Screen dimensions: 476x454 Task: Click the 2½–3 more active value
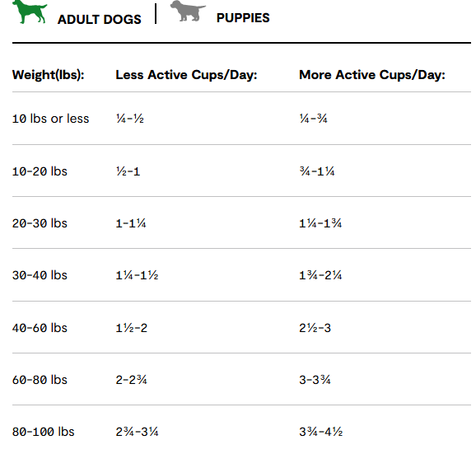click(315, 328)
